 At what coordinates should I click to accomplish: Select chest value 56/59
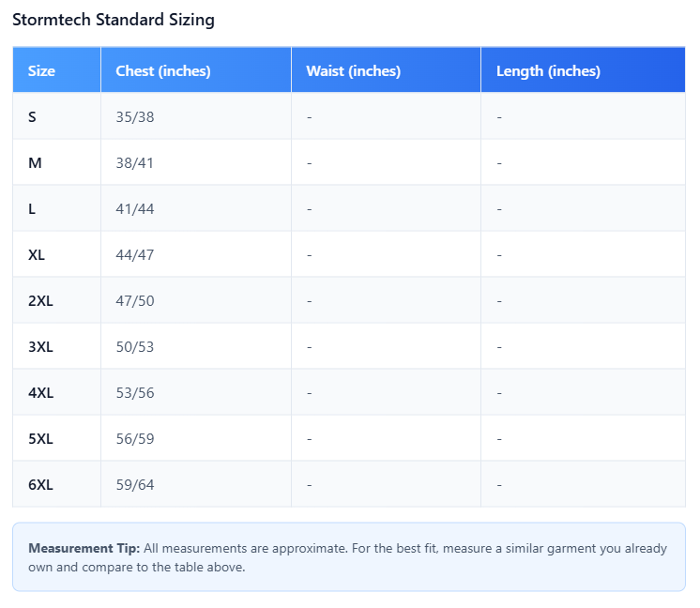pyautogui.click(x=135, y=439)
